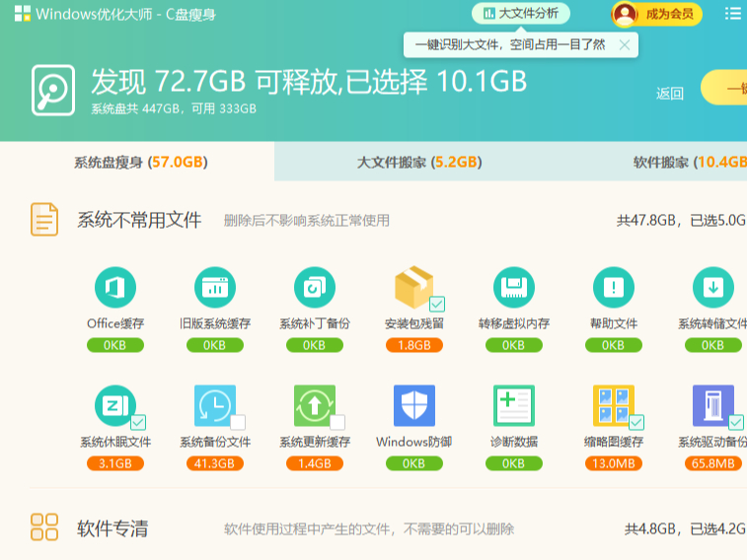Click the Windows优化大师 logo icon
This screenshot has width=747, height=560.
tap(23, 14)
